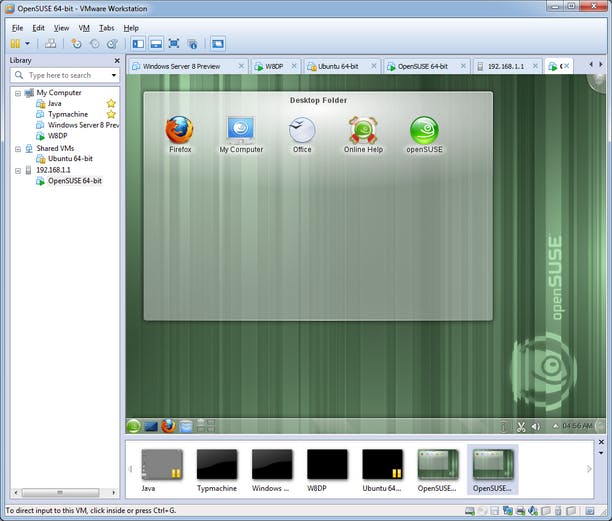Close the Windows Server 8 Preview tab
The width and height of the screenshot is (612, 521).
point(241,66)
